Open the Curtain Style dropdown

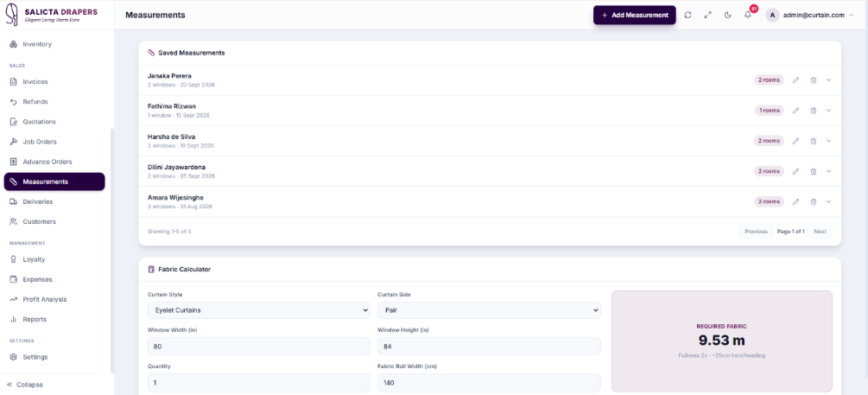point(258,310)
